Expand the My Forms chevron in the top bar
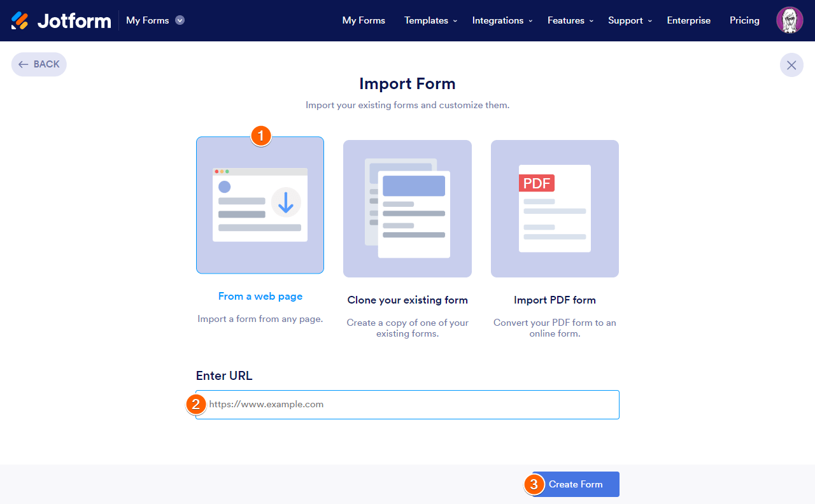This screenshot has width=815, height=504. click(179, 20)
